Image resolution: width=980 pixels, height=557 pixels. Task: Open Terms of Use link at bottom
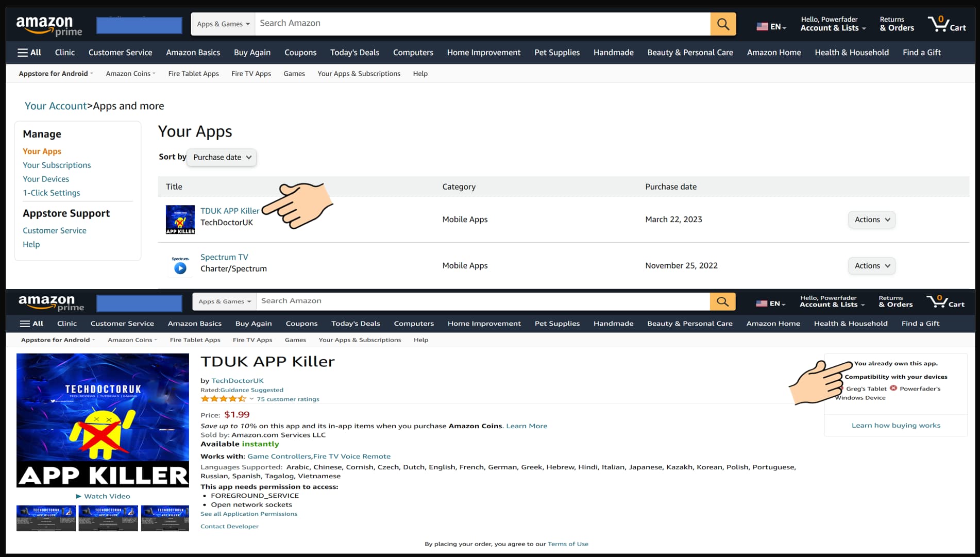click(x=568, y=544)
